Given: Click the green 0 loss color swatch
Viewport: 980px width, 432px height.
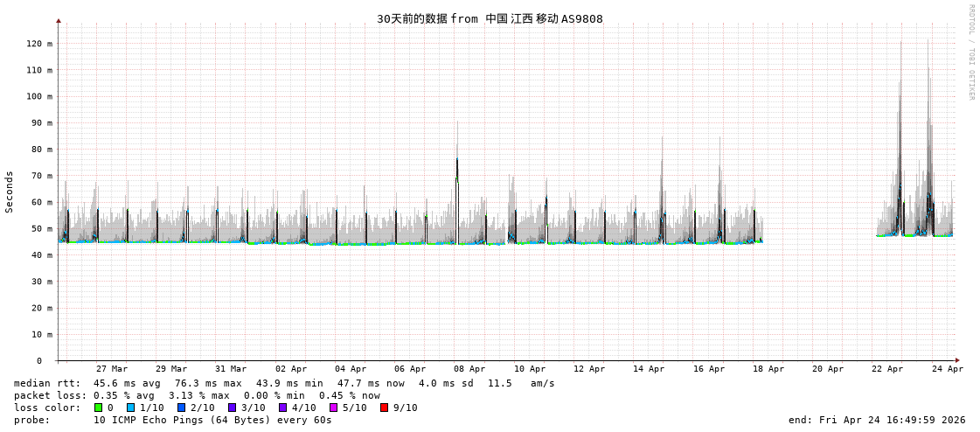Looking at the screenshot, I should [99, 408].
